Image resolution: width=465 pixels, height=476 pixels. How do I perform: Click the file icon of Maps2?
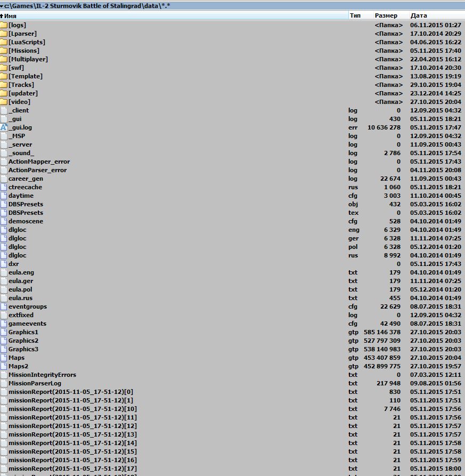coord(4,366)
